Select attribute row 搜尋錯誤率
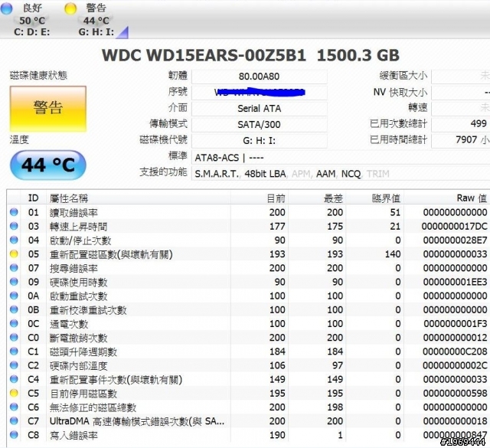490x448 pixels. (x=248, y=268)
